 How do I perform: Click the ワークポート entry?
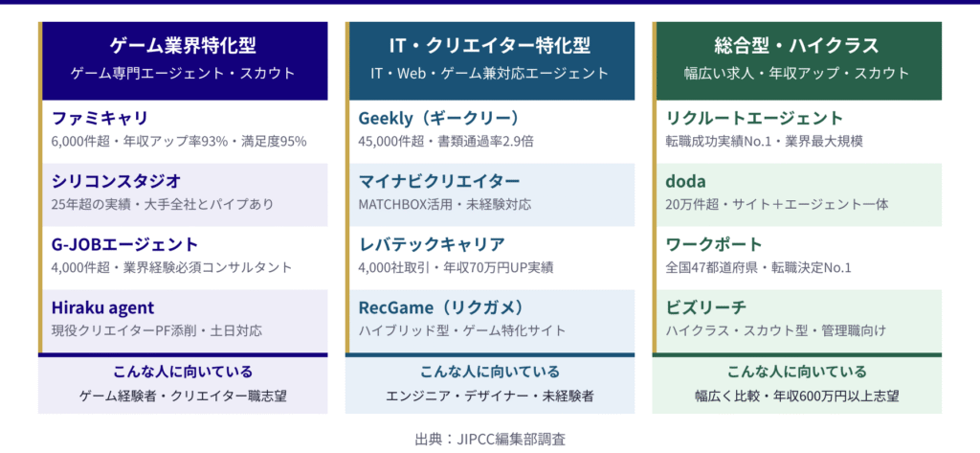(714, 244)
